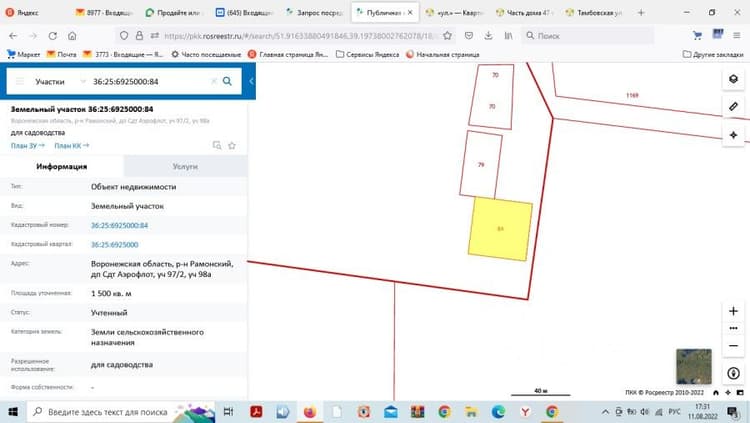Add parcel to favorites star icon

(232, 145)
